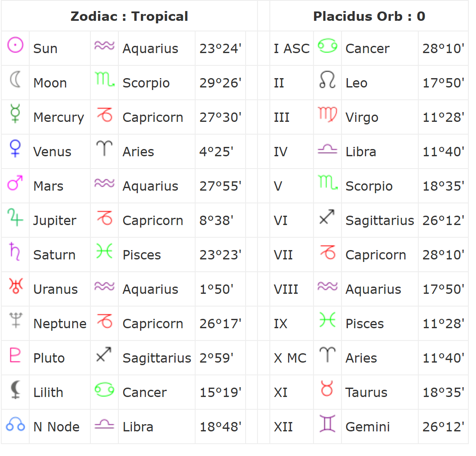The image size is (476, 456).
Task: Click the N Node symbol icon
Action: 15,424
